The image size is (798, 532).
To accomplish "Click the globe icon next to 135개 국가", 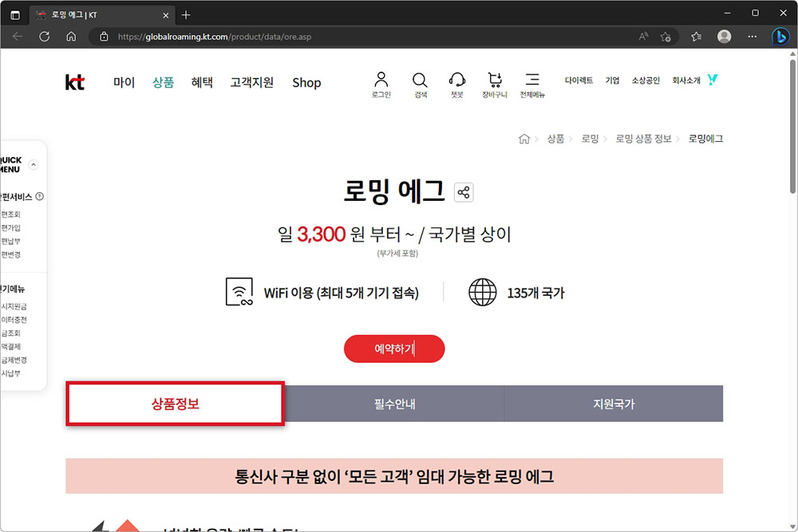I will click(x=483, y=293).
